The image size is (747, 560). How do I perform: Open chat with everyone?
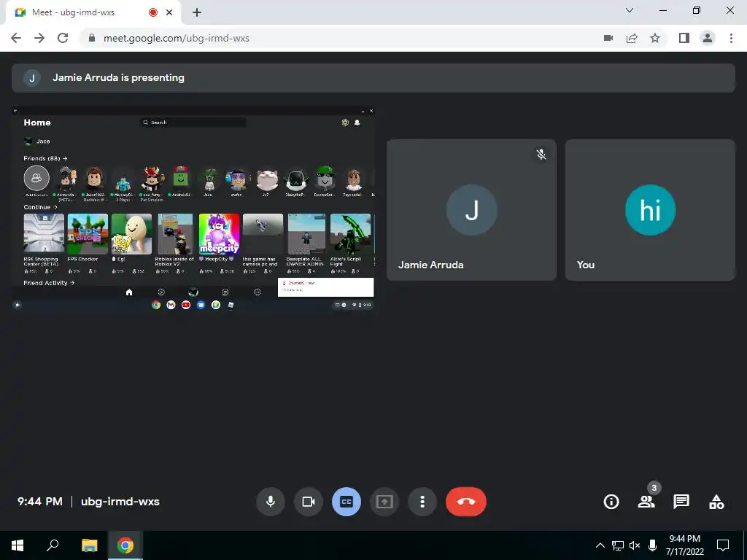[x=681, y=502]
